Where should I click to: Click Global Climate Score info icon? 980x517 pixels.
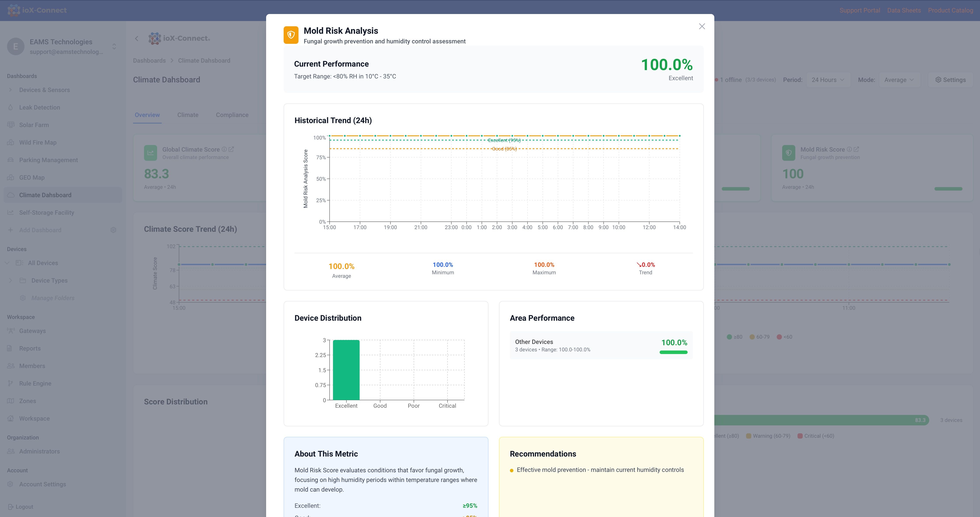point(224,149)
